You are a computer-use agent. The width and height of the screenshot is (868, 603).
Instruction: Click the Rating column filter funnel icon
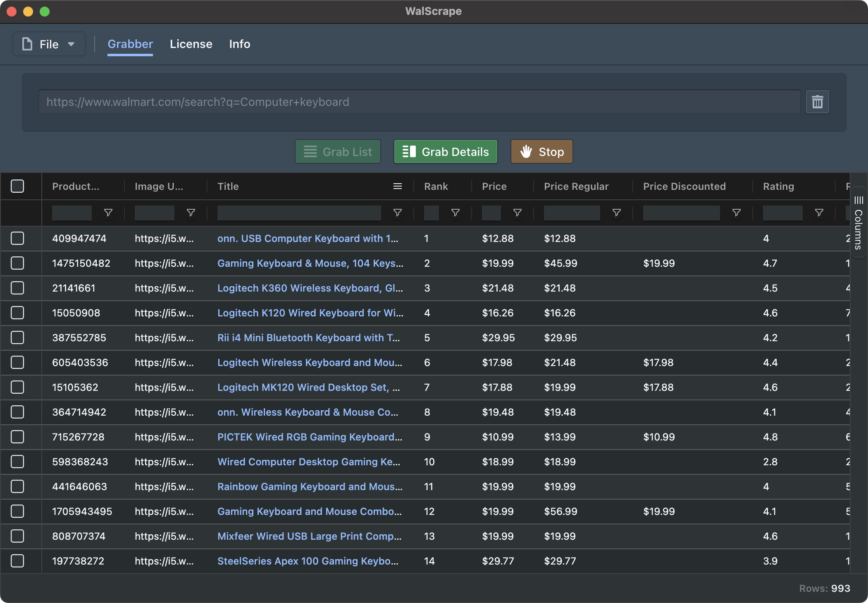pos(819,213)
